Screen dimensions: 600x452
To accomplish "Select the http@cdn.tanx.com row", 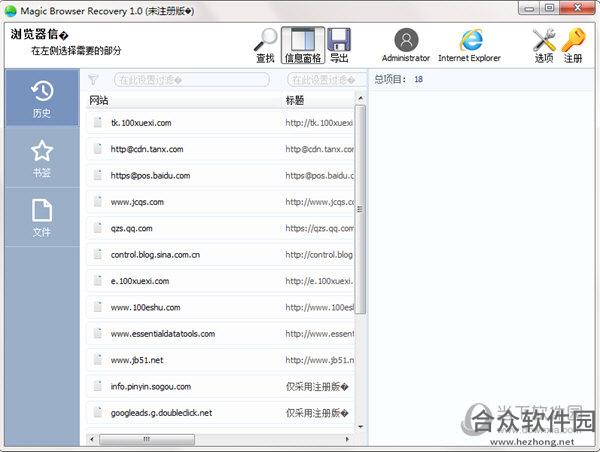I will 220,149.
